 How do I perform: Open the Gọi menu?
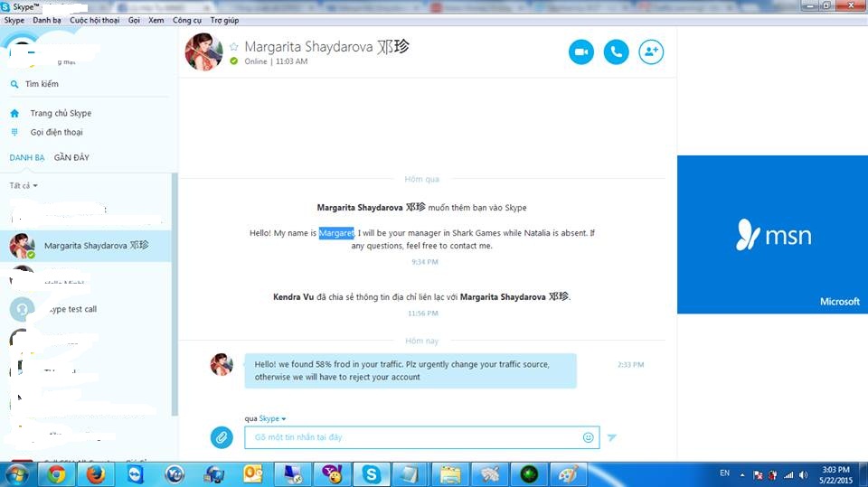pos(134,20)
